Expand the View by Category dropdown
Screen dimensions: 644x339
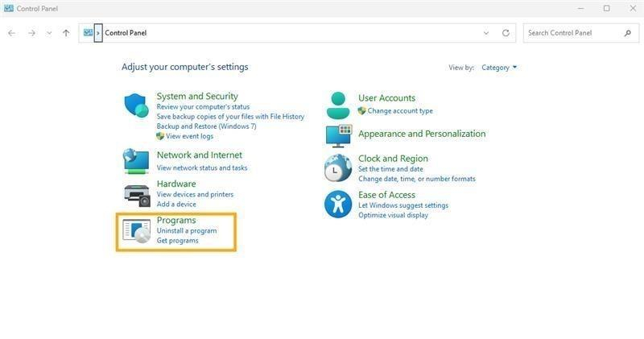(499, 68)
